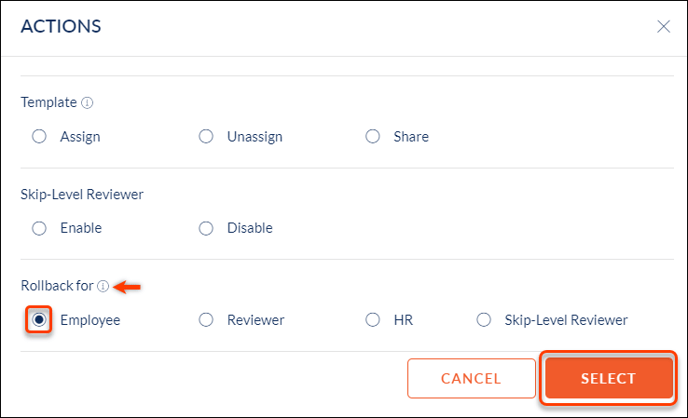
Task: Close the Actions dialog with X
Action: (663, 26)
